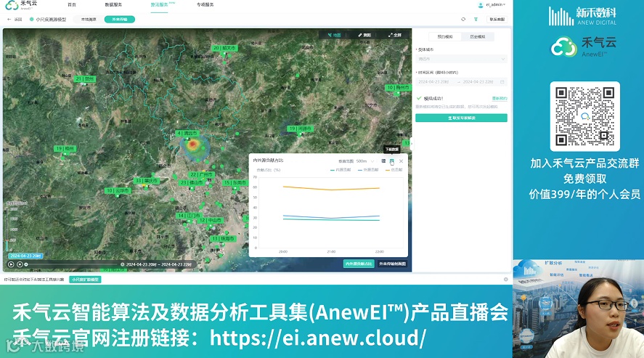Switch to the 历史模拟 panel tab
The height and width of the screenshot is (358, 644).
tap(477, 36)
